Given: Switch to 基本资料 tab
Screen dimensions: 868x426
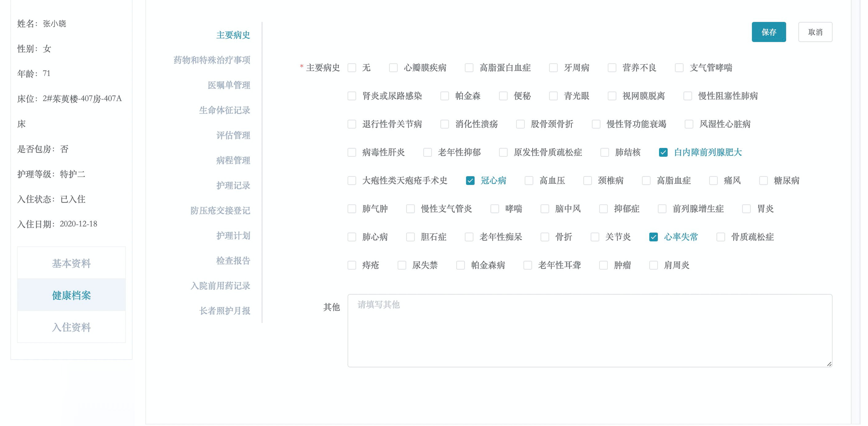Looking at the screenshot, I should click(71, 263).
